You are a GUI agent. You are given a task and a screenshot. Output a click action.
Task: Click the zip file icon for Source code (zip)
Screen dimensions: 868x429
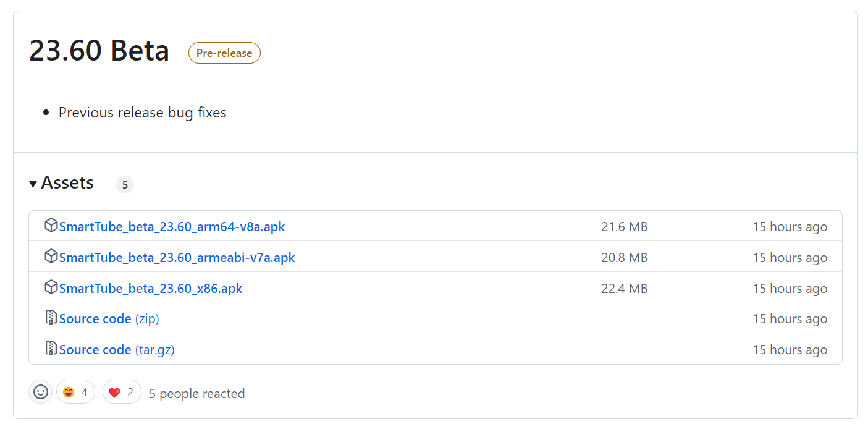click(x=51, y=318)
